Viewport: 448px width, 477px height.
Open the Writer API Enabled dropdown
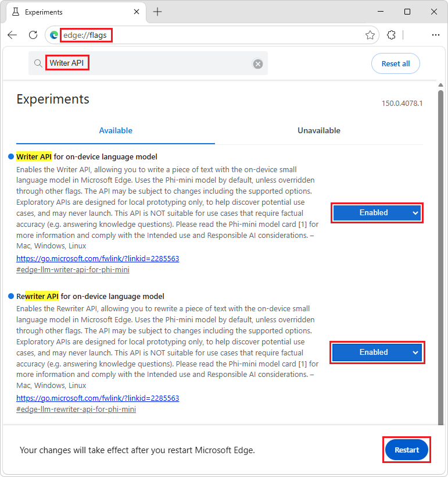[x=377, y=213]
